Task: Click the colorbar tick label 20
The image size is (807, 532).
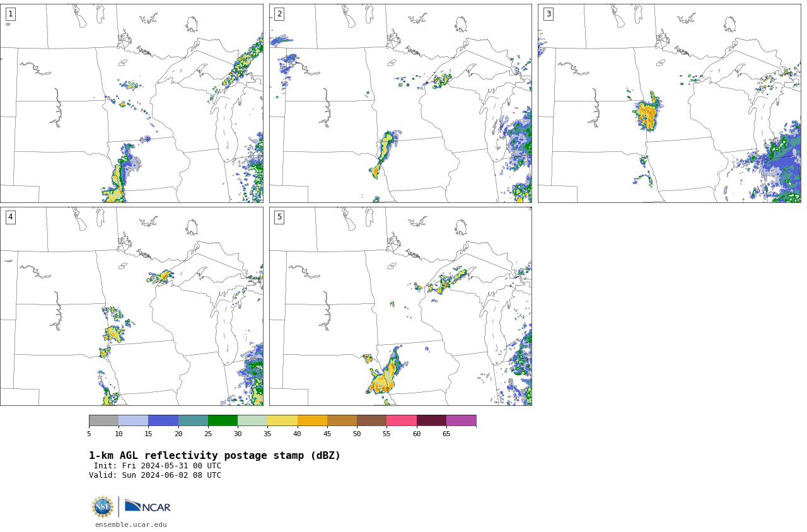Action: pos(178,434)
